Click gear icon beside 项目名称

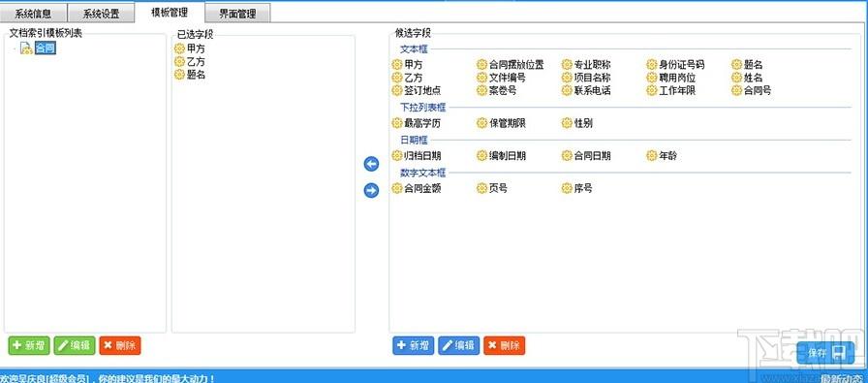(x=567, y=78)
